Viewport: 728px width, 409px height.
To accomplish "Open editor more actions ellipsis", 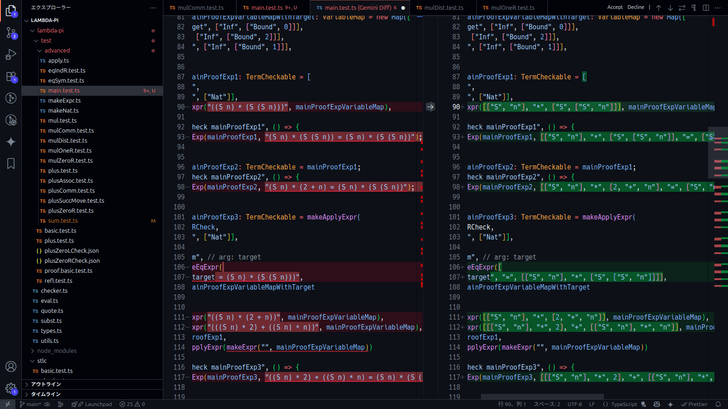I will (x=718, y=7).
